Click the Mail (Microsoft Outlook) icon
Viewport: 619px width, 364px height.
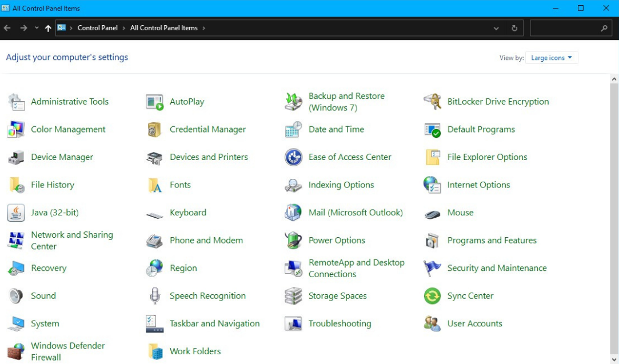(x=293, y=213)
